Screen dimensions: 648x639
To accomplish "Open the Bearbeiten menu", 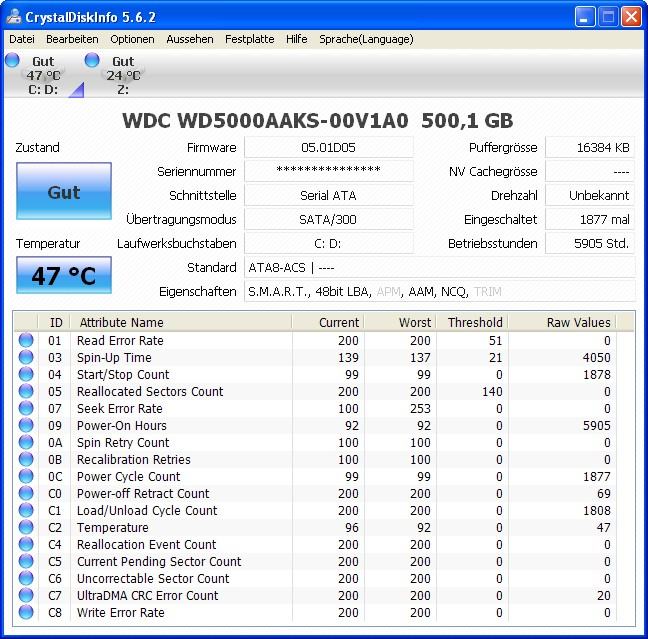I will pyautogui.click(x=72, y=39).
